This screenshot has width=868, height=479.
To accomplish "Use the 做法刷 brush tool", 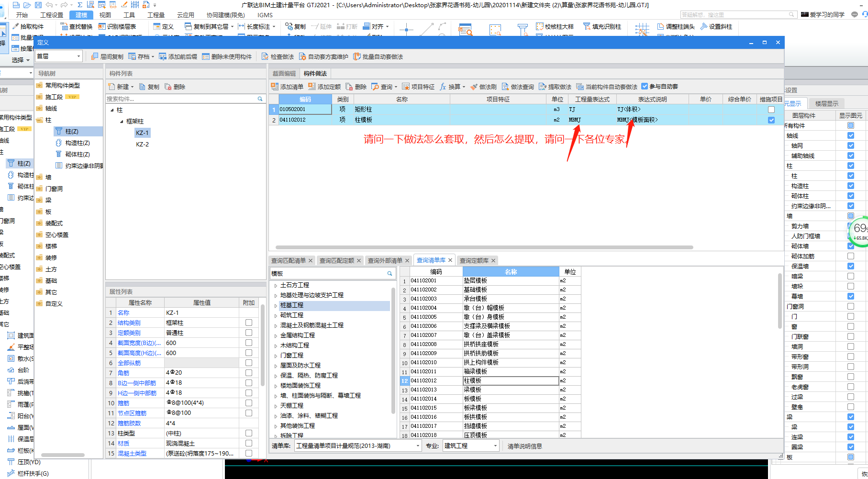I will 483,87.
